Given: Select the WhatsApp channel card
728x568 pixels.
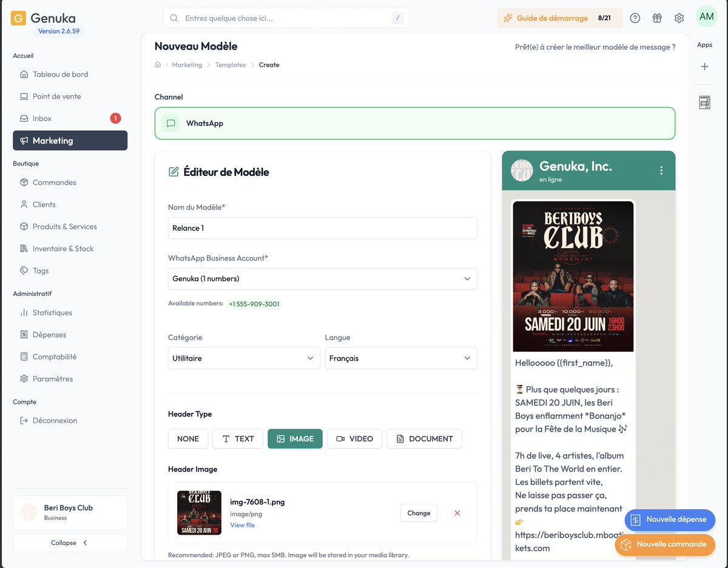Looking at the screenshot, I should click(415, 124).
